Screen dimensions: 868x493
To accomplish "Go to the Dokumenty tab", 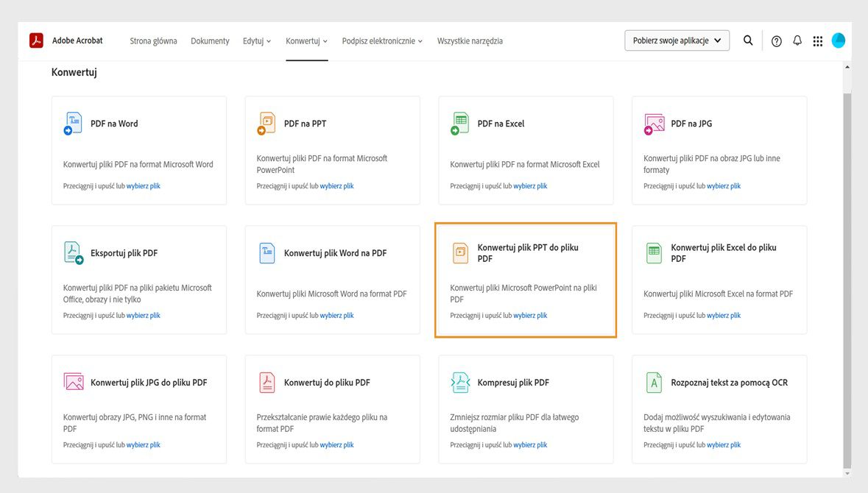I will [210, 41].
